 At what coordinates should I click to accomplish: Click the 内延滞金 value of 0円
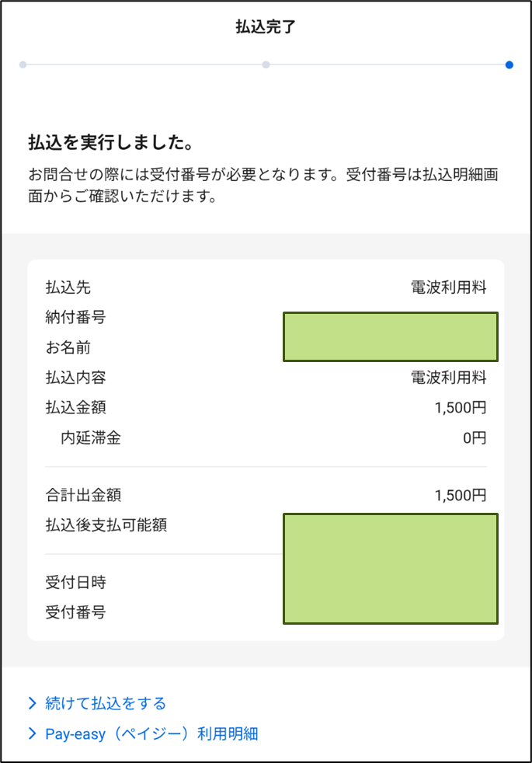point(475,438)
